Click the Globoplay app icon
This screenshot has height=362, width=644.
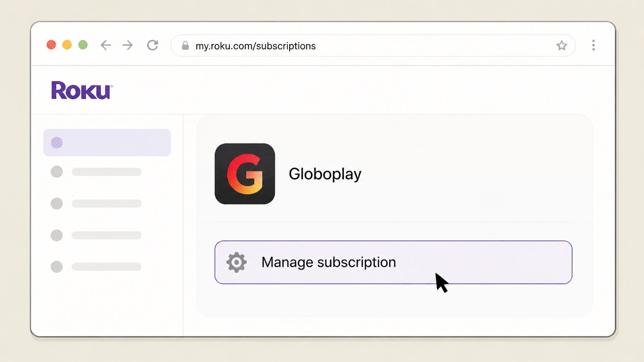pos(245,174)
